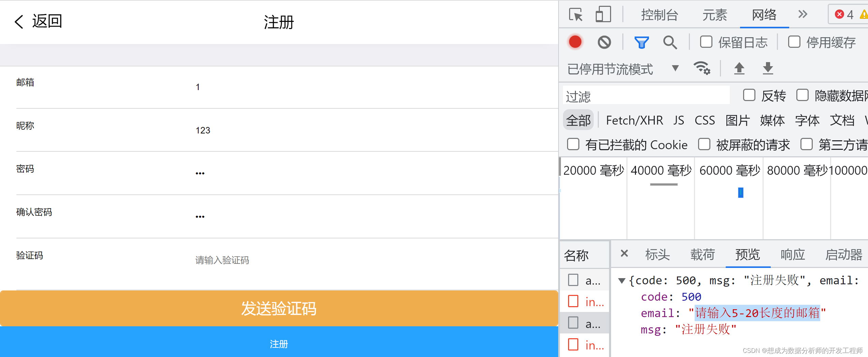This screenshot has width=868, height=357.
Task: Open network conditions wifi icon
Action: click(702, 68)
